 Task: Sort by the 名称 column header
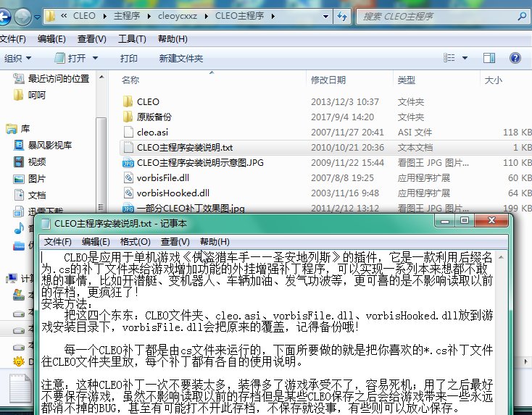[130, 80]
